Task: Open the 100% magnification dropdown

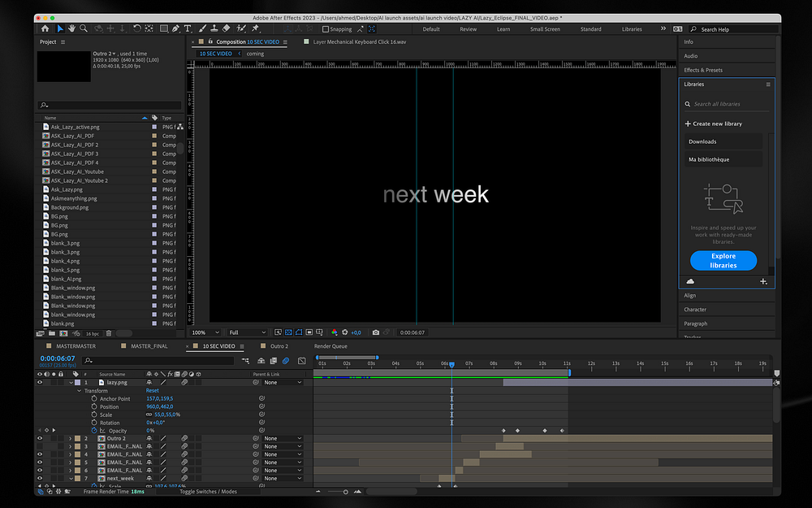Action: coord(205,332)
